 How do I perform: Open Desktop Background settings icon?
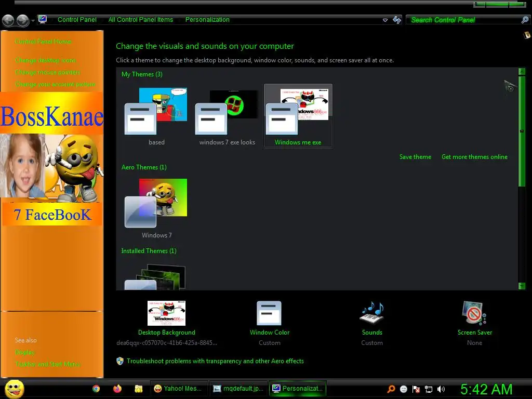click(167, 313)
